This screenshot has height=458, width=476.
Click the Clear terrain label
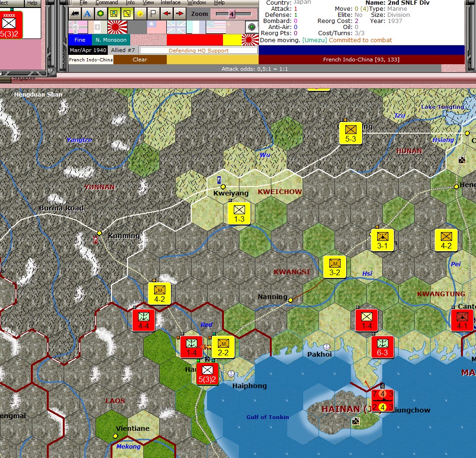[140, 60]
